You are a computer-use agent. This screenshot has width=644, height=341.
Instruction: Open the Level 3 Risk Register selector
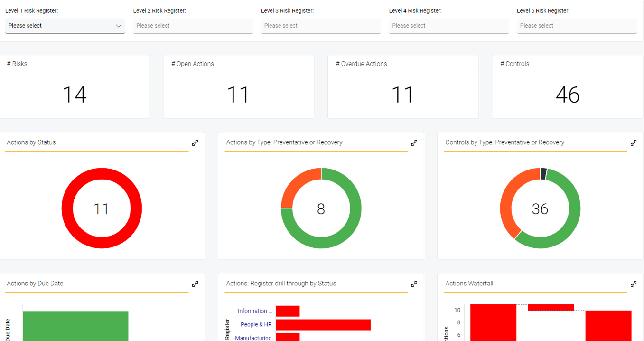click(x=321, y=26)
